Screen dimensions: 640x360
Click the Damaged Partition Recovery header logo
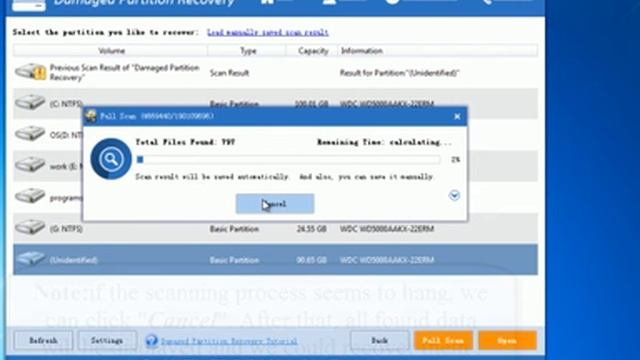(29, 5)
